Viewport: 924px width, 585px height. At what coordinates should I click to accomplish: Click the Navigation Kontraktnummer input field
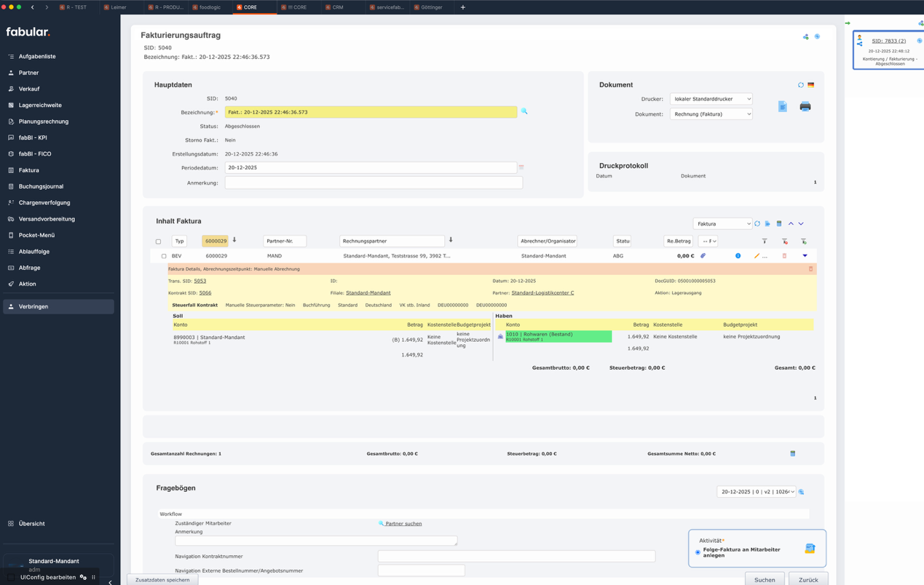click(x=516, y=557)
